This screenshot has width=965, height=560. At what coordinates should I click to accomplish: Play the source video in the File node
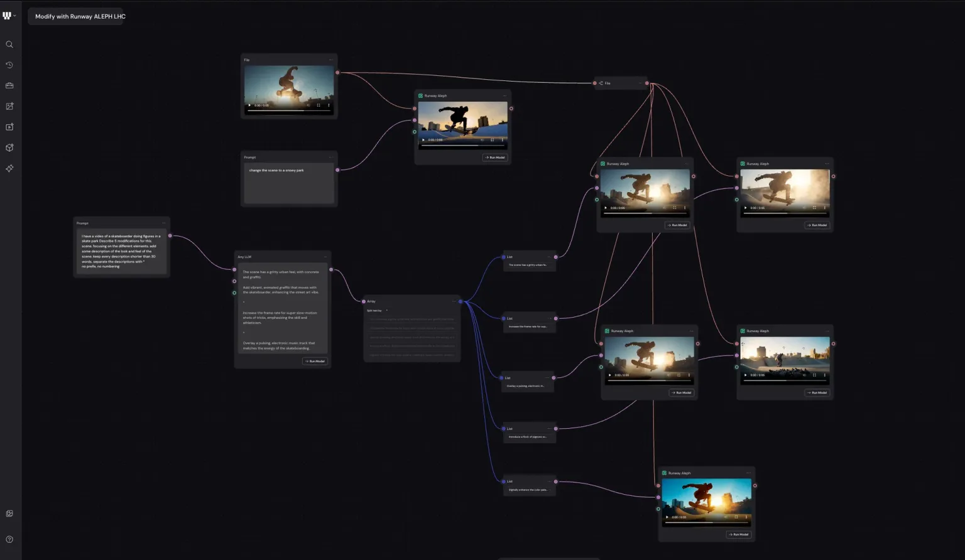(249, 105)
